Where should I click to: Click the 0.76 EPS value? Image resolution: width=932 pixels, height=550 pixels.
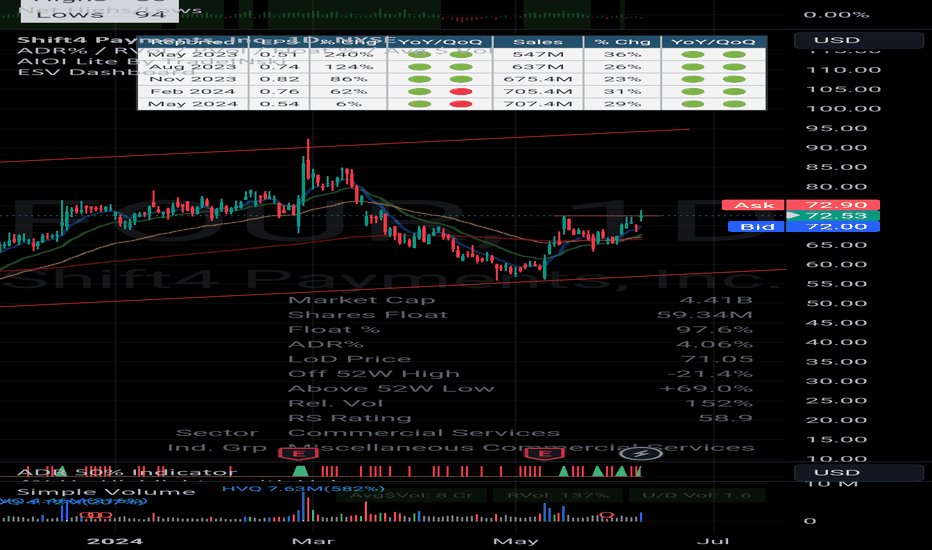(x=279, y=92)
